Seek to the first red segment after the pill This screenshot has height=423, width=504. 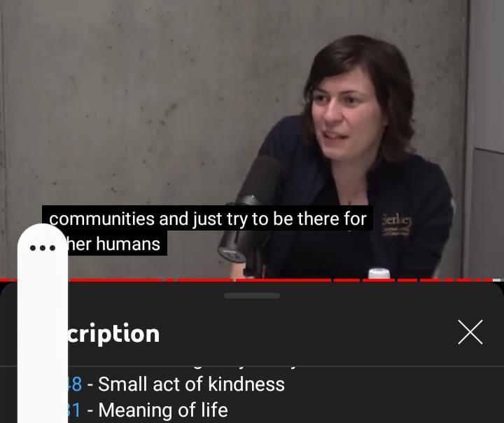tap(116, 280)
